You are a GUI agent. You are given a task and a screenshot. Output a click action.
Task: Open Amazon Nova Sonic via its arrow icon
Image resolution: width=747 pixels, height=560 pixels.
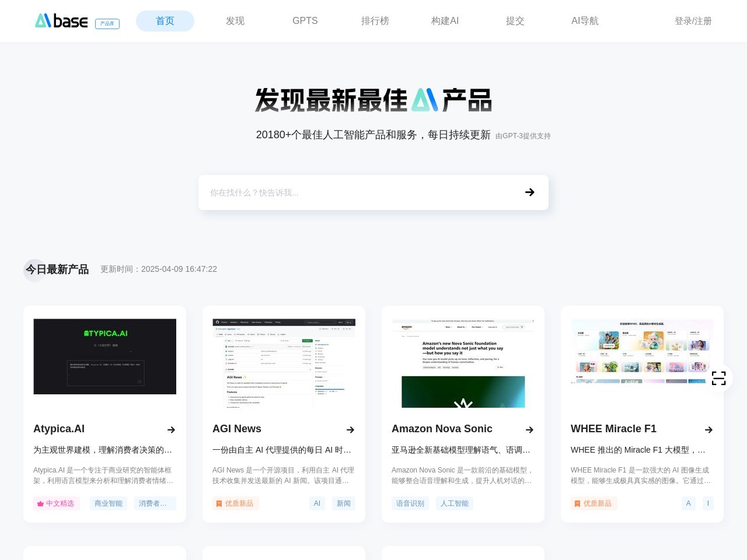click(x=530, y=430)
